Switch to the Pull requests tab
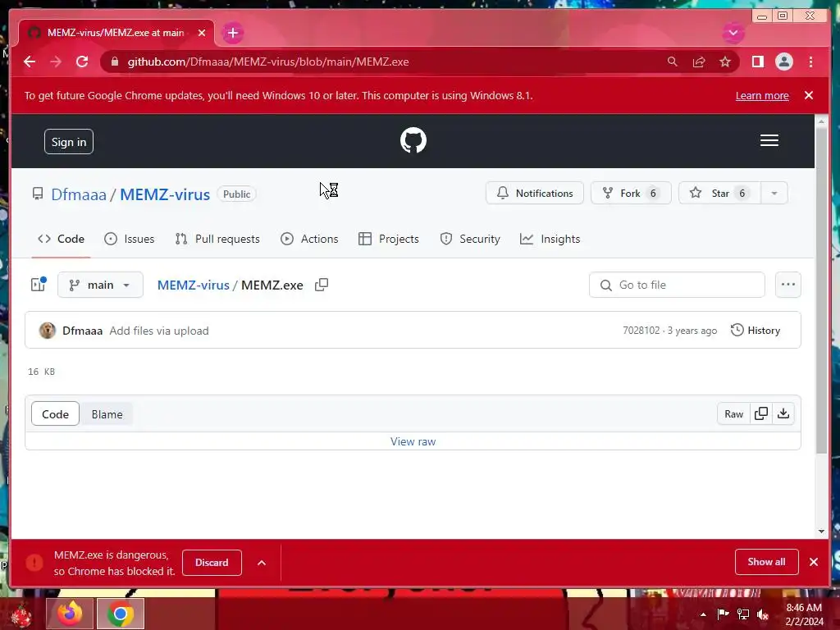Screen dimensions: 840x630 point(217,239)
